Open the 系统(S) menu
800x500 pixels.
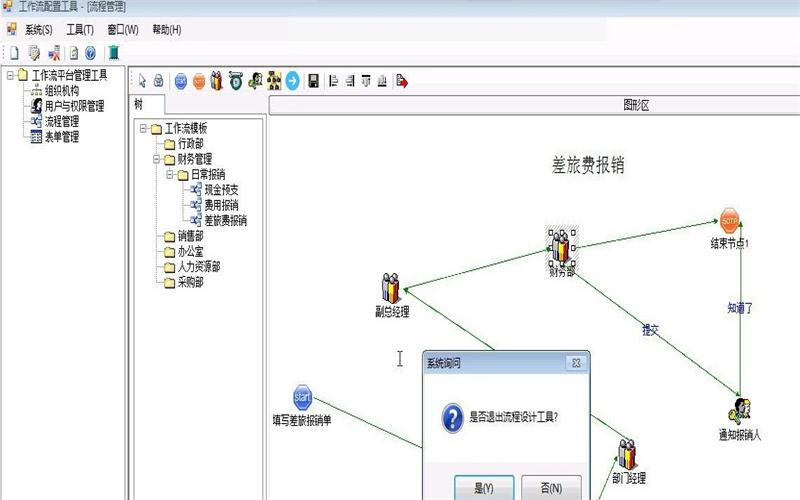point(39,30)
